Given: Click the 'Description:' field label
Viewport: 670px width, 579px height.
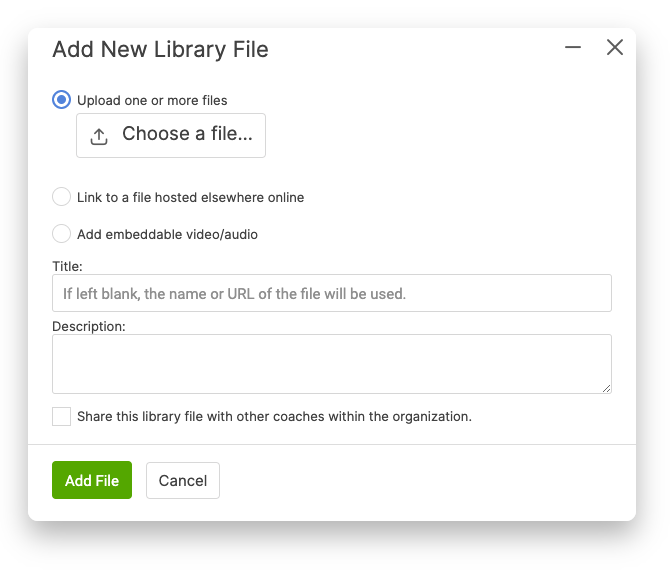Looking at the screenshot, I should [x=89, y=326].
